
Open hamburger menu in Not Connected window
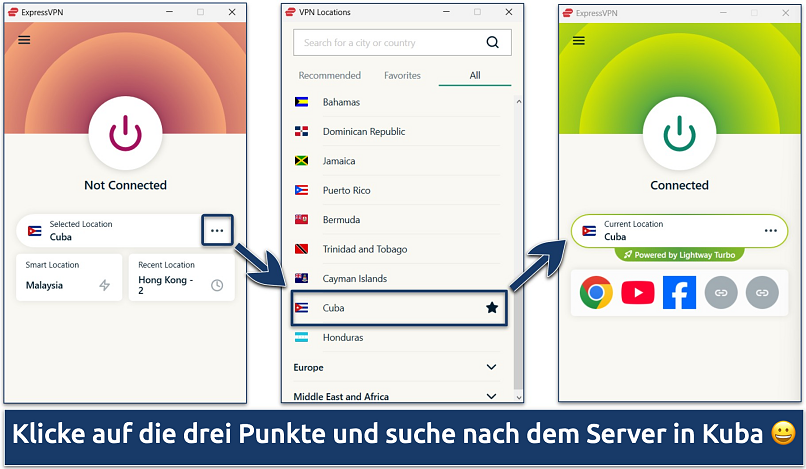click(24, 40)
